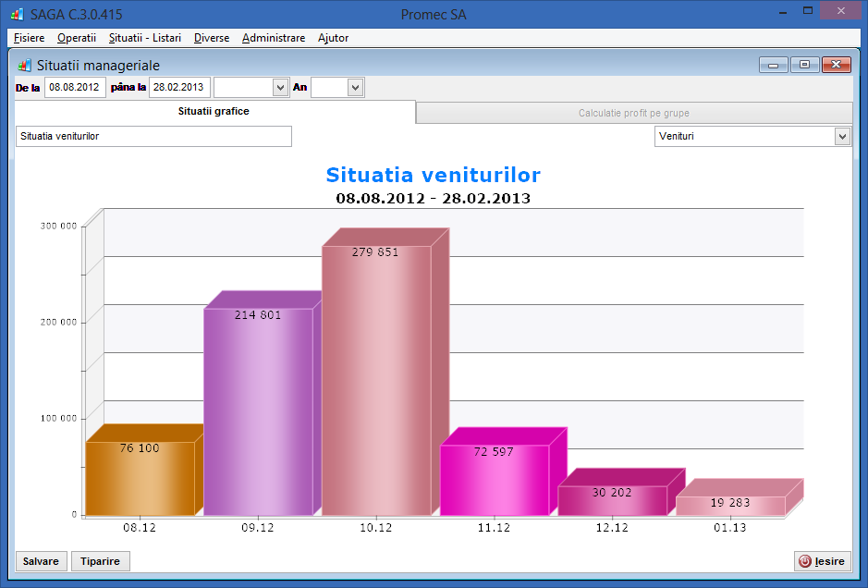Open the Operatii menu
This screenshot has height=588, width=868.
pyautogui.click(x=77, y=38)
